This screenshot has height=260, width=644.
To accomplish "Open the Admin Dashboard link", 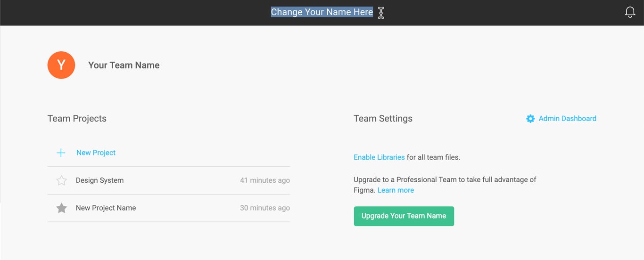I will [567, 119].
